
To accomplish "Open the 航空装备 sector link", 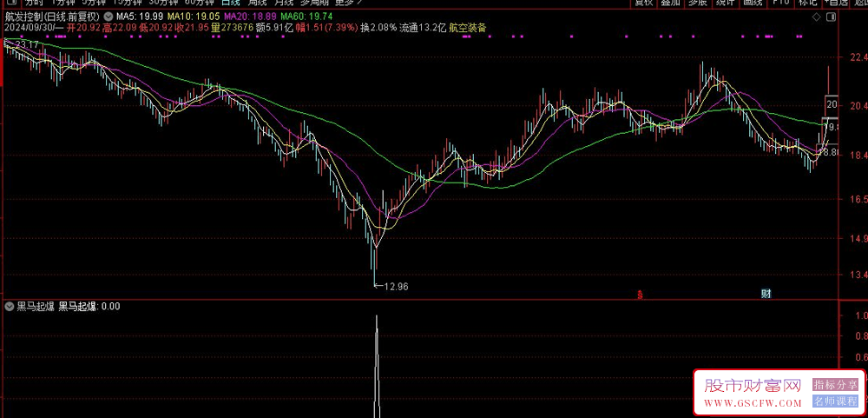I will point(468,28).
